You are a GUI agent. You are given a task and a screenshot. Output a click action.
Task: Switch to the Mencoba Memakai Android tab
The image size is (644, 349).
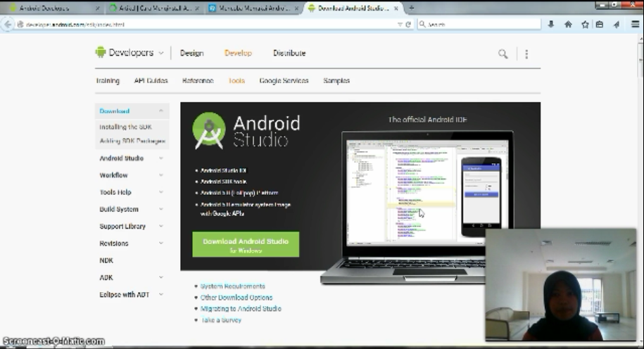253,8
